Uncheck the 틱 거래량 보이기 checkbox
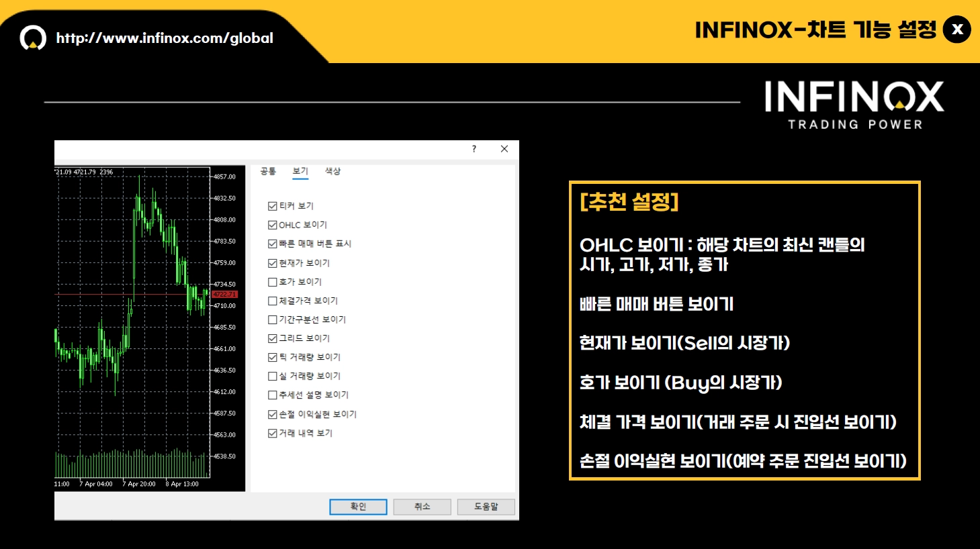Screen dimensions: 980x549 pyautogui.click(x=272, y=357)
